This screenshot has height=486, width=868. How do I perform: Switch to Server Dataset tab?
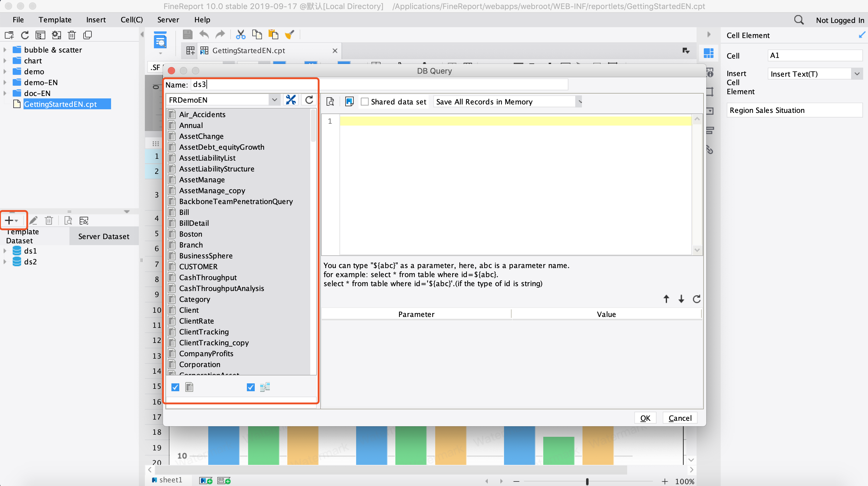pos(104,236)
